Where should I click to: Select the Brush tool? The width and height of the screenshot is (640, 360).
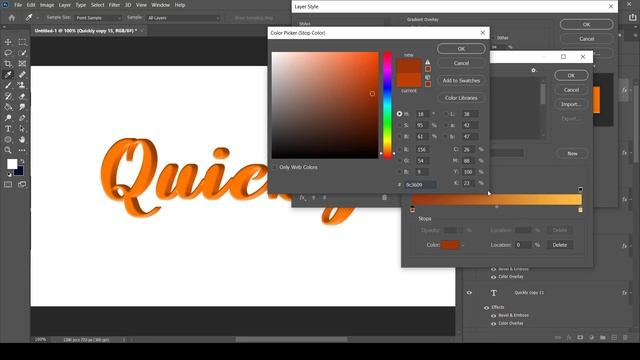tap(8, 85)
